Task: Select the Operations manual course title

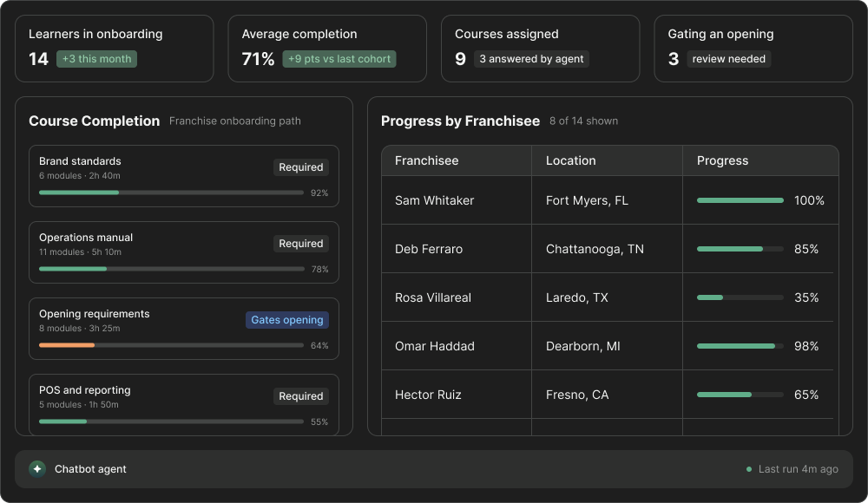Action: (86, 238)
